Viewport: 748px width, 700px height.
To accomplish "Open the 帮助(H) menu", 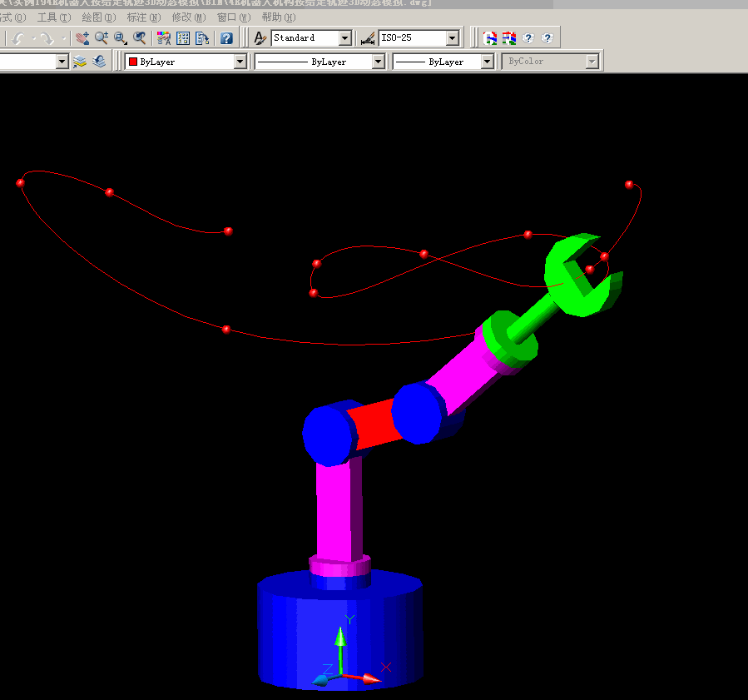I will [279, 17].
